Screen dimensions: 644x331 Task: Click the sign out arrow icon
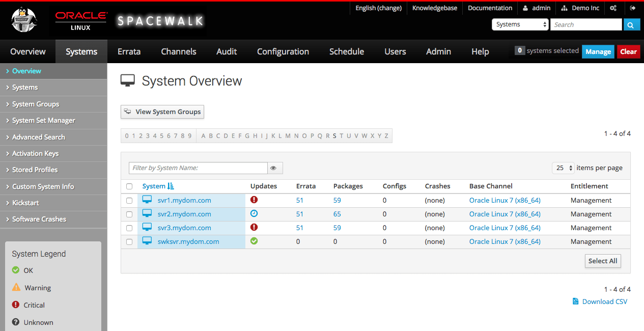633,8
